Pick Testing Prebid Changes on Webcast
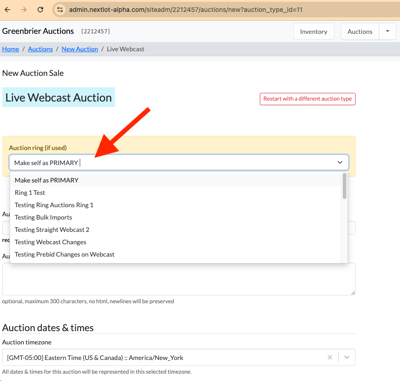 pos(176,254)
